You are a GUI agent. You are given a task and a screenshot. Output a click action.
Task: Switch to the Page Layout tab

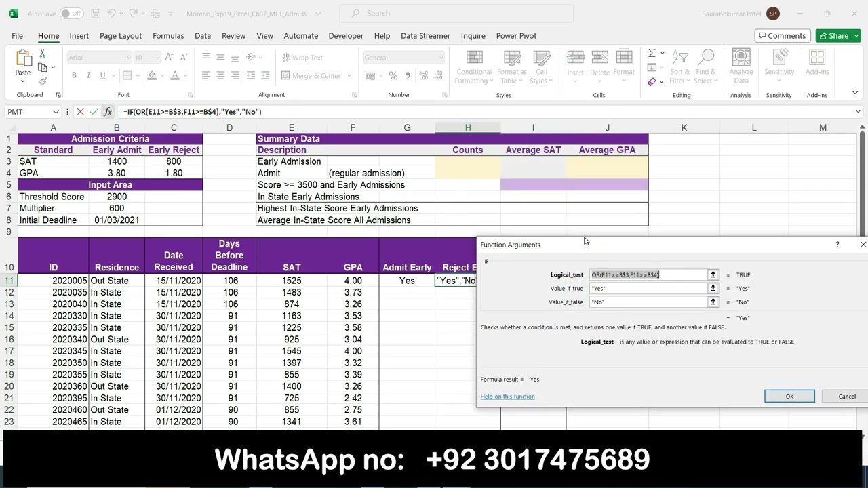coord(121,36)
